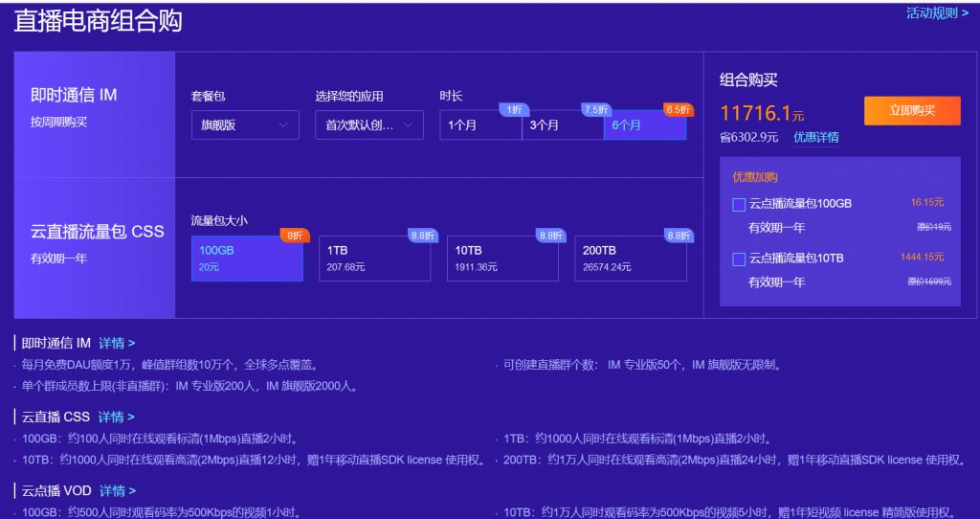Click the 省6302.9元 savings text
Viewport: 980px width, 519px height.
coord(748,138)
